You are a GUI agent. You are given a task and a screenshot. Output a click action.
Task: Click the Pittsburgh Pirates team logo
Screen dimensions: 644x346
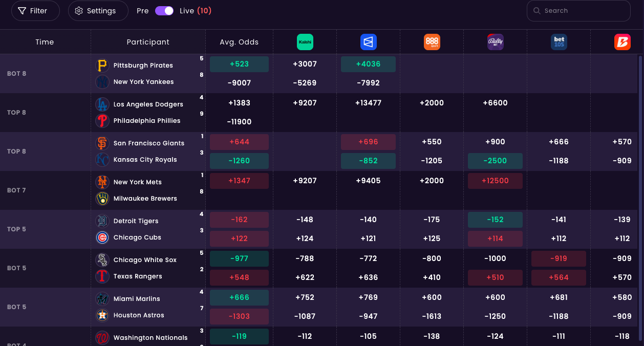(x=102, y=66)
